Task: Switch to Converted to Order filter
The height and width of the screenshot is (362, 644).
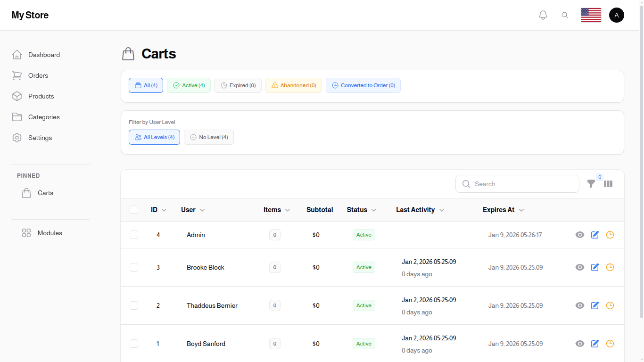Action: pos(363,85)
